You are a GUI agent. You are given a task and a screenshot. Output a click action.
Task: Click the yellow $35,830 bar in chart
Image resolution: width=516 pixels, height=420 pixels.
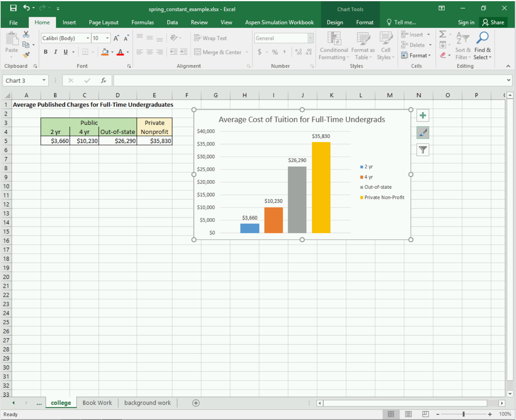321,188
